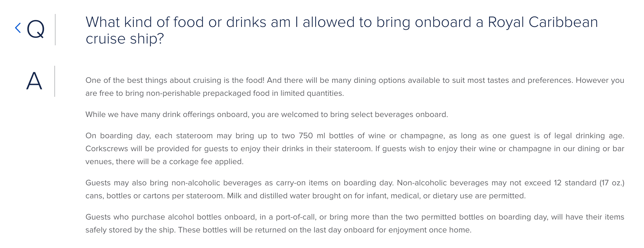Click the words 'cruise ship?' in heading
644x248 pixels.
125,39
